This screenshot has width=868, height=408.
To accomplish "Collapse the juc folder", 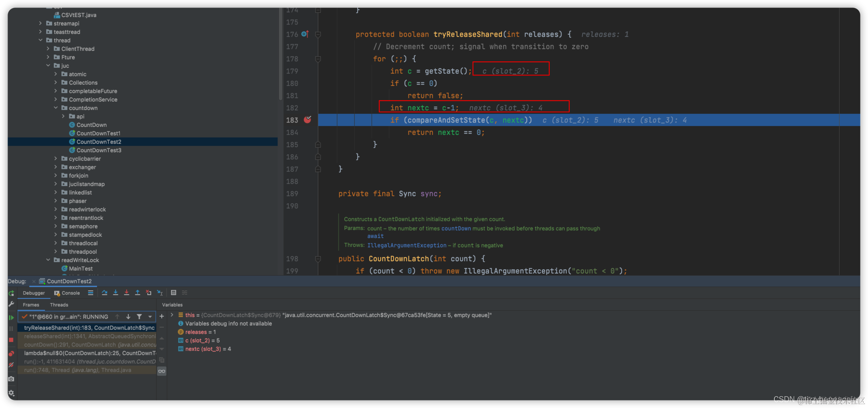I will tap(48, 66).
